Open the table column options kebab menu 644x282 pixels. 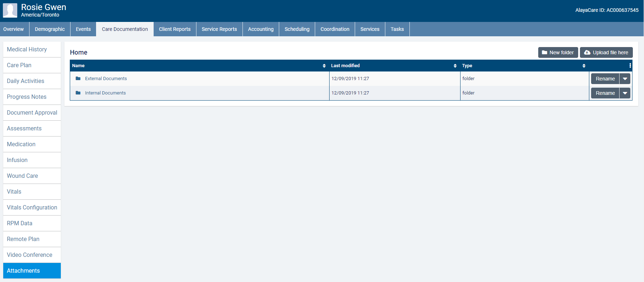(630, 66)
